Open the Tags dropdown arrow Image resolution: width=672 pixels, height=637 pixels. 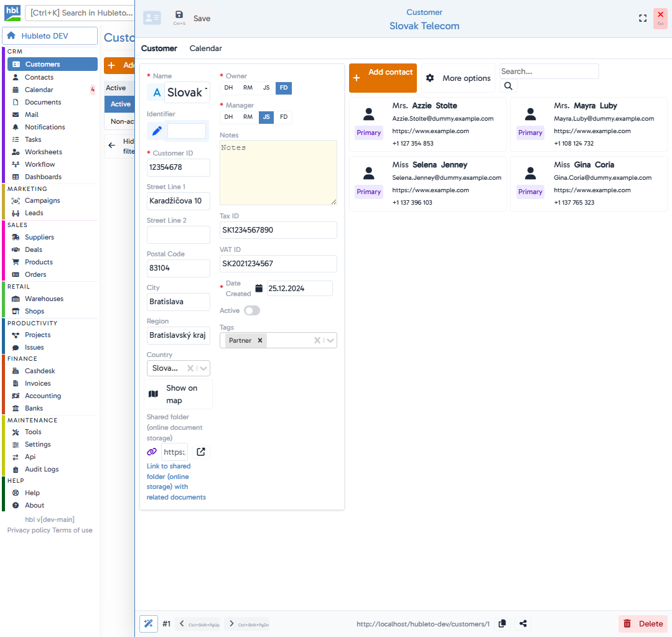coord(330,340)
